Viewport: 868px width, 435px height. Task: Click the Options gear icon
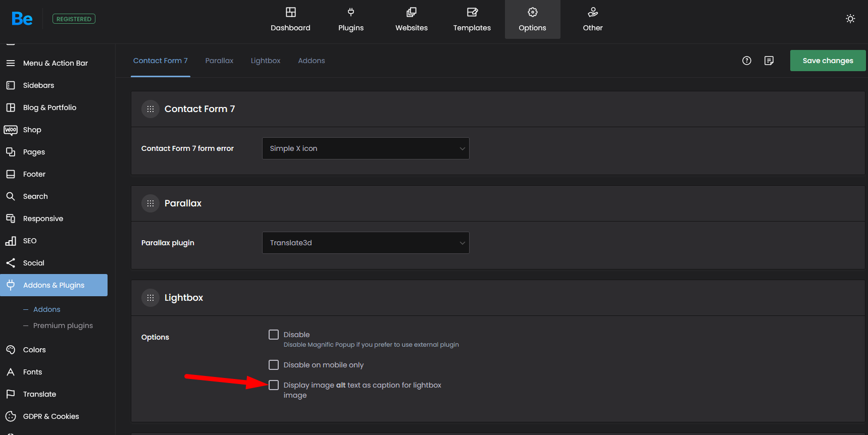tap(533, 12)
